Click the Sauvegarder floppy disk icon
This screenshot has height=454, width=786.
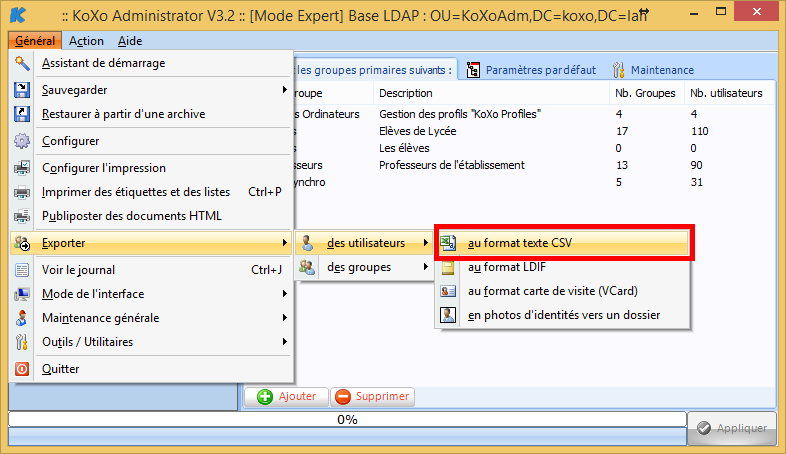tap(22, 90)
